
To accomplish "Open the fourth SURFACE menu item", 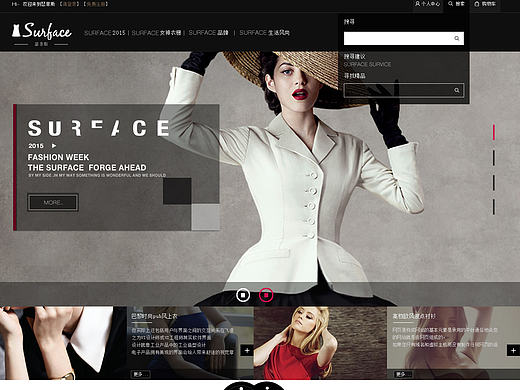I will tap(264, 33).
